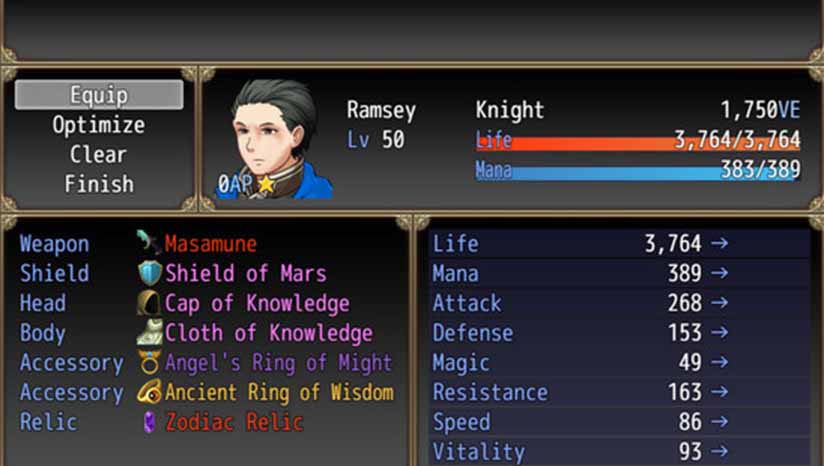Select the Relic equipment slot label
824x466 pixels.
pyautogui.click(x=48, y=422)
